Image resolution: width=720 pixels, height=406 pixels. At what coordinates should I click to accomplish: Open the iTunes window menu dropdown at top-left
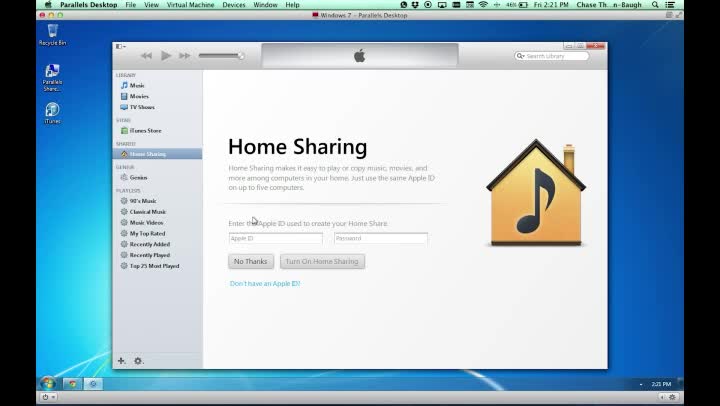(x=120, y=46)
